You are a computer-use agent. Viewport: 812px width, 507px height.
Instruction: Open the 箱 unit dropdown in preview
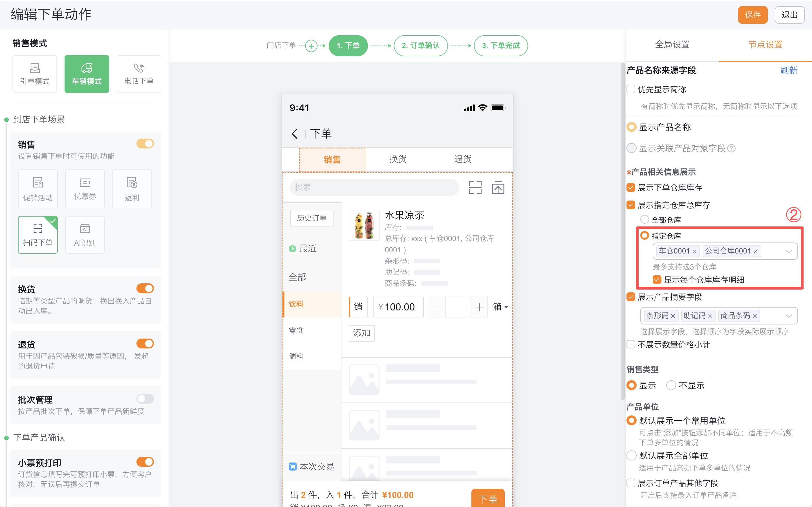click(x=500, y=307)
